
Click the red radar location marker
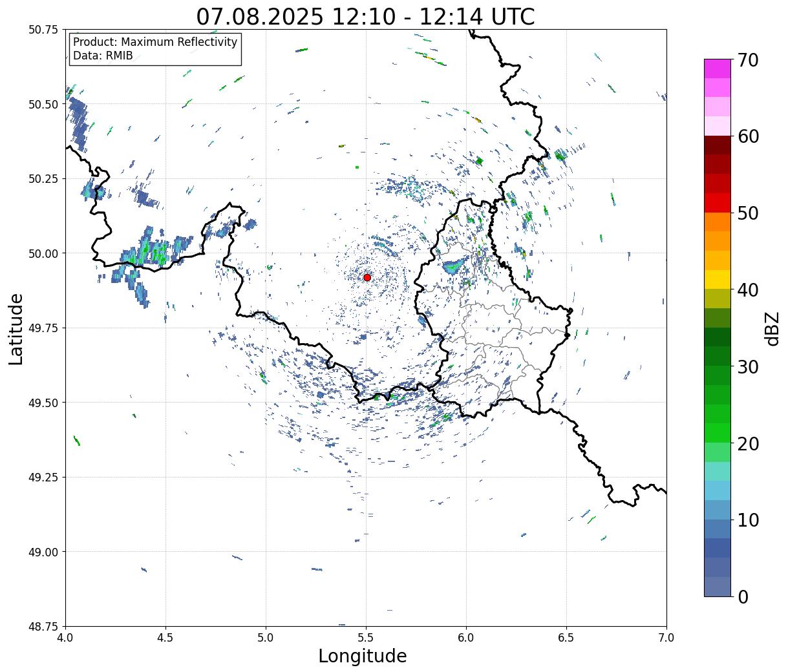coord(367,277)
